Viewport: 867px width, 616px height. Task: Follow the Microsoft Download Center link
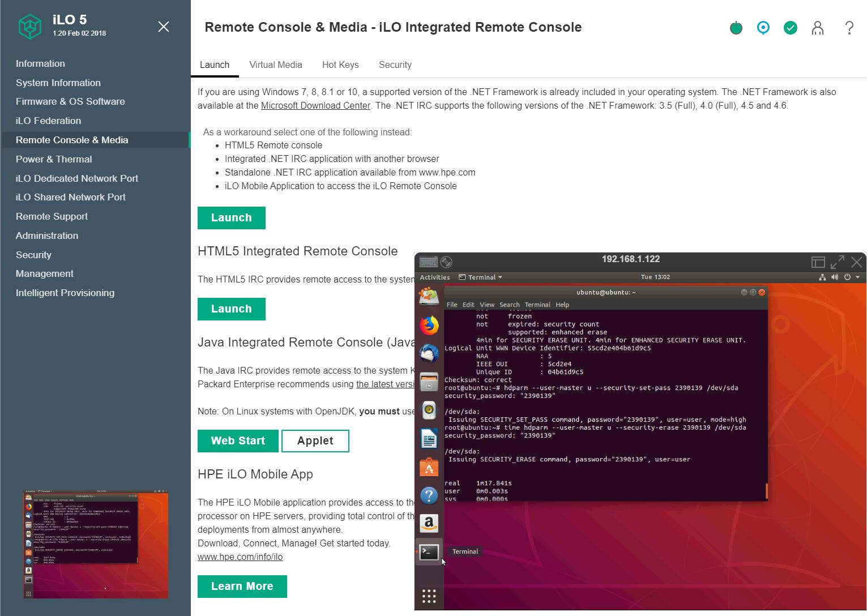315,105
